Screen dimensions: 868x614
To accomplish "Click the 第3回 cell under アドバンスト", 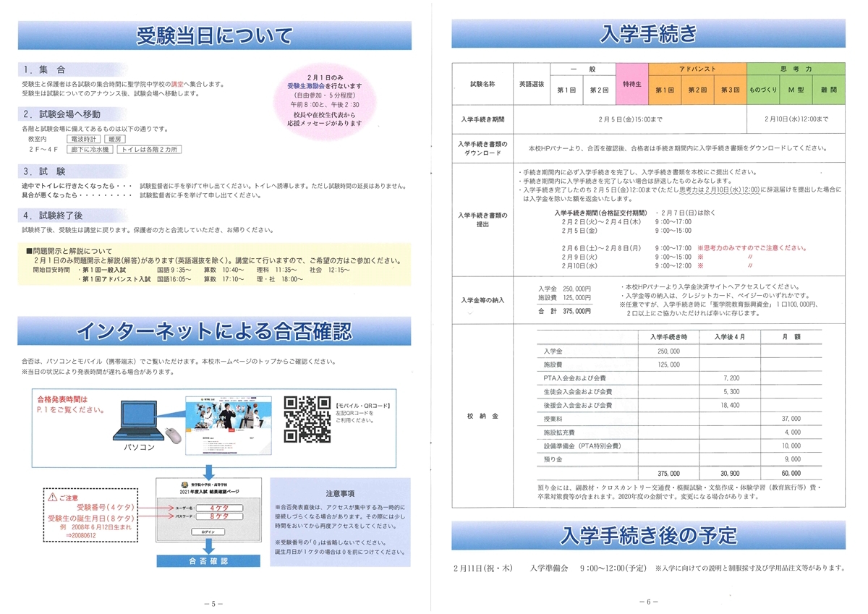I will click(730, 90).
